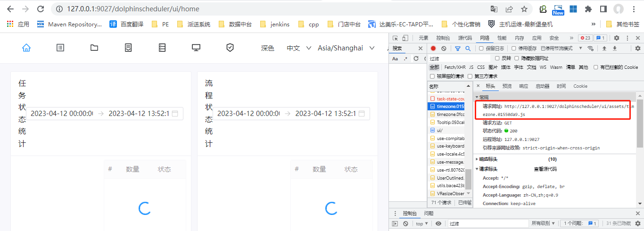Switch to the 元素 DevTools tab
Screen dimensions: 644x231
[423, 38]
